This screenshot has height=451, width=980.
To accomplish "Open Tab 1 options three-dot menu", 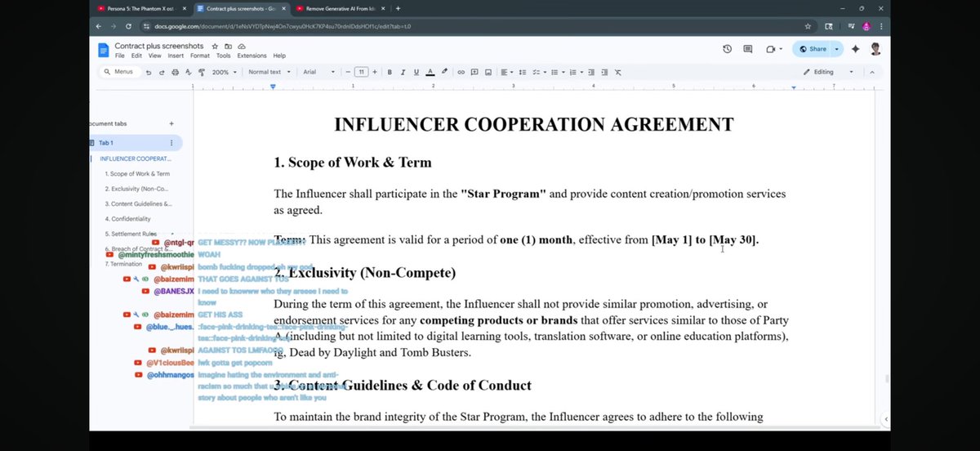I will tap(171, 143).
